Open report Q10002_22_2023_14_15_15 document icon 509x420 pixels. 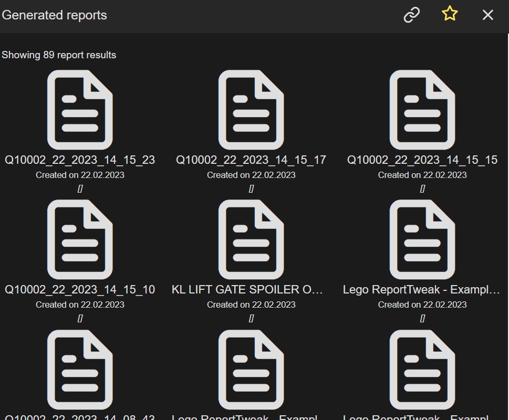click(422, 110)
